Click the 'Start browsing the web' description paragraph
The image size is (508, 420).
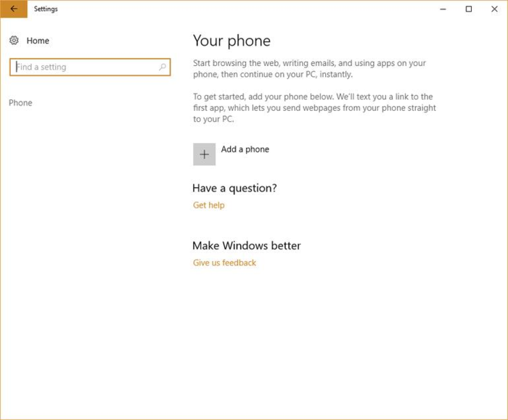pos(309,69)
